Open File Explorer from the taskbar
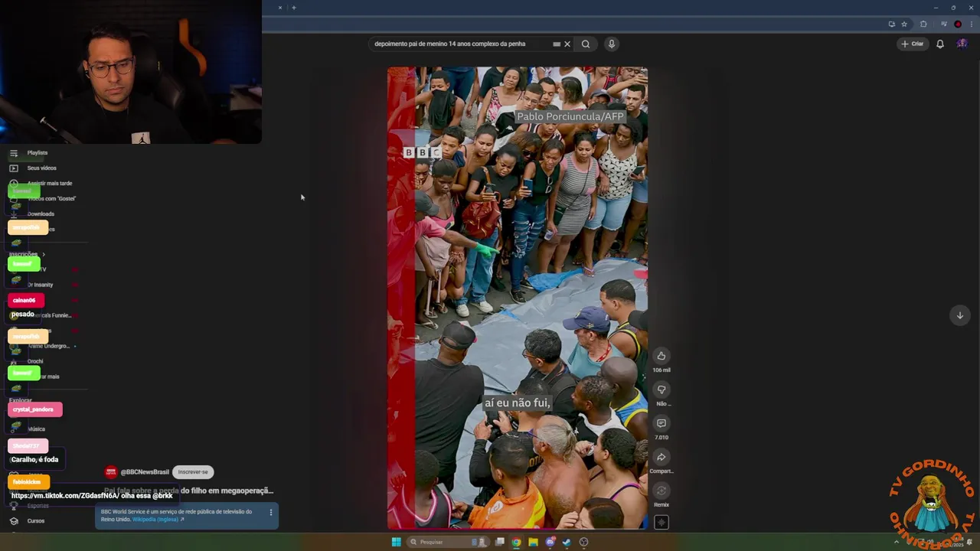Image resolution: width=980 pixels, height=551 pixels. tap(534, 542)
